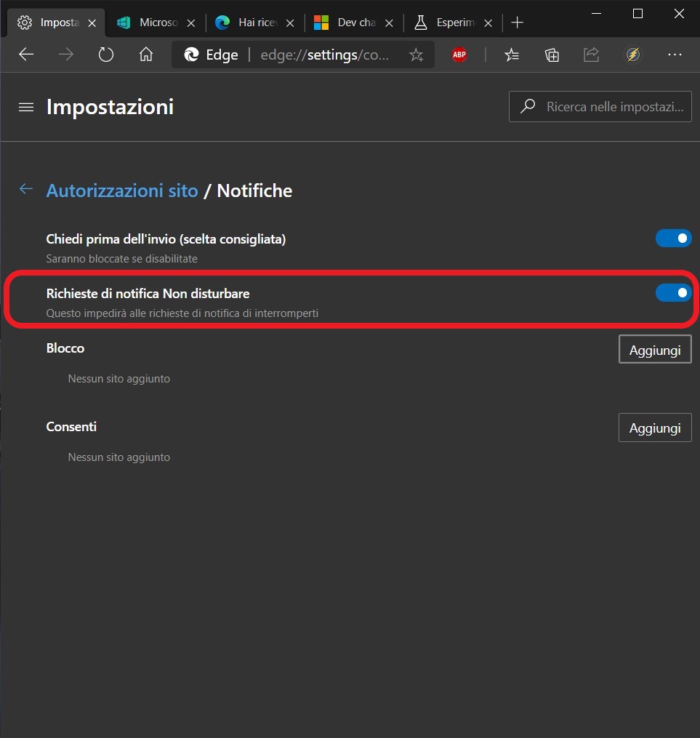The width and height of the screenshot is (700, 738).
Task: Click the Ricerca nelle impostazioni field
Action: coord(600,106)
